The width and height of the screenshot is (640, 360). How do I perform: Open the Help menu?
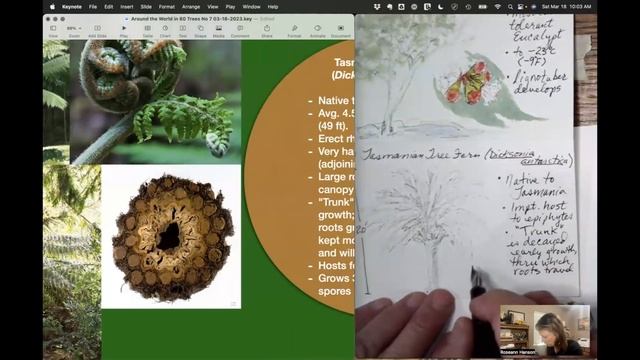tap(273, 7)
